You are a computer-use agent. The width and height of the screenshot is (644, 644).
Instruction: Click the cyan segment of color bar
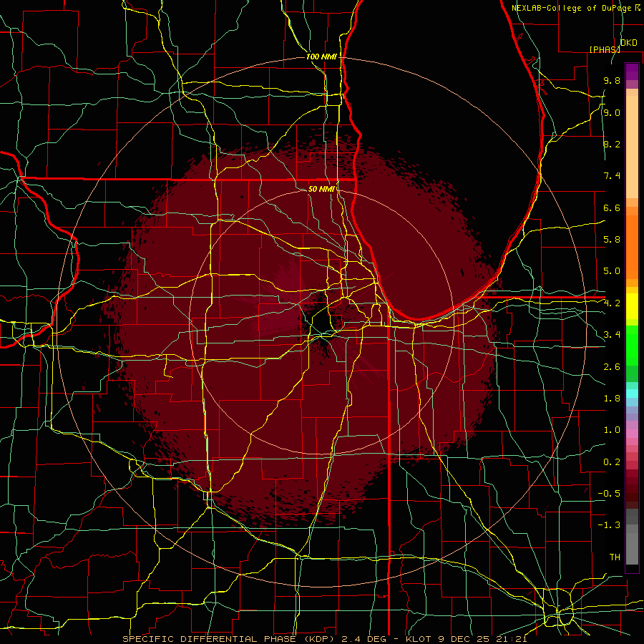pyautogui.click(x=632, y=394)
